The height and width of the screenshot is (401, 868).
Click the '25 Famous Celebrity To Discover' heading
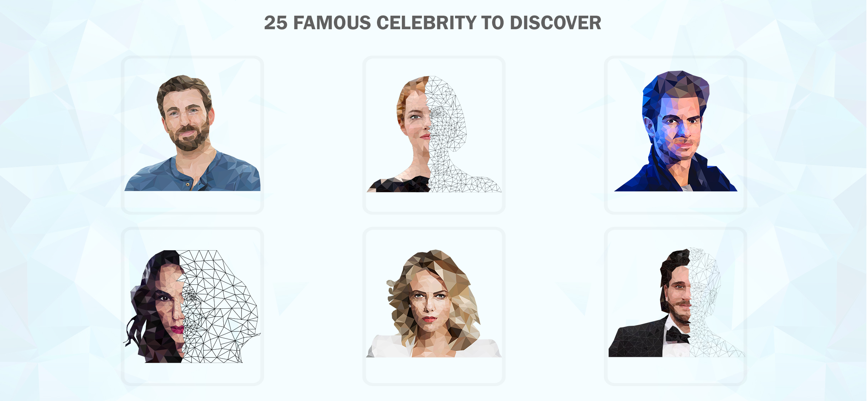tap(433, 23)
